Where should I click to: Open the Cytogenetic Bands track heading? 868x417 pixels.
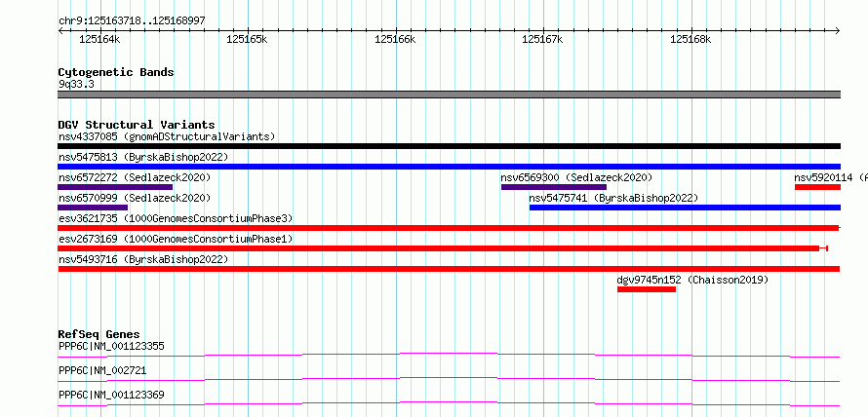point(116,72)
